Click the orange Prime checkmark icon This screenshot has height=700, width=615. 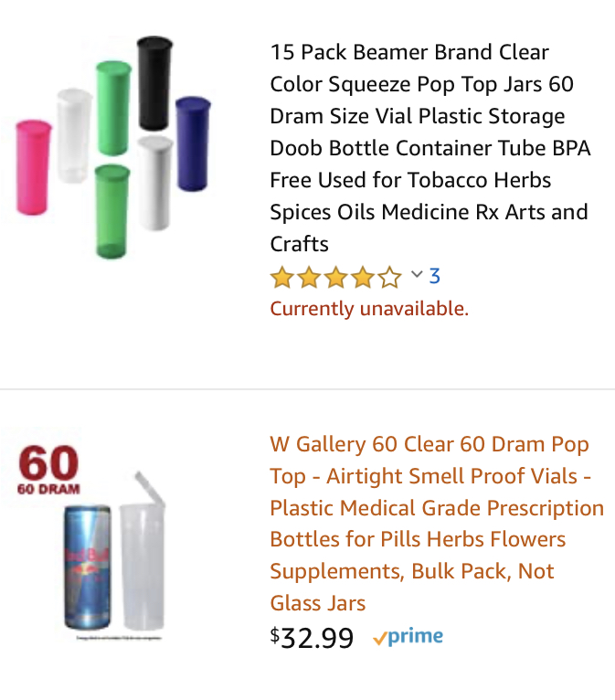(x=379, y=639)
